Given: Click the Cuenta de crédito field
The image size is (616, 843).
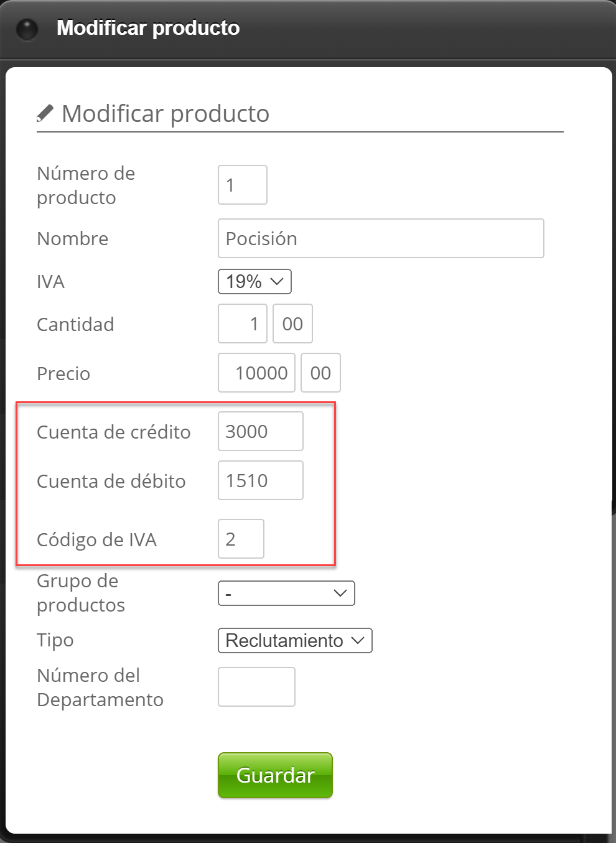Looking at the screenshot, I should 260,431.
